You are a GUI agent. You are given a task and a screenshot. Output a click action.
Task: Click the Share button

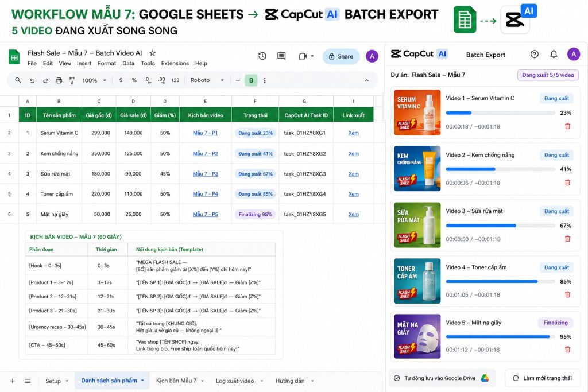tap(341, 56)
